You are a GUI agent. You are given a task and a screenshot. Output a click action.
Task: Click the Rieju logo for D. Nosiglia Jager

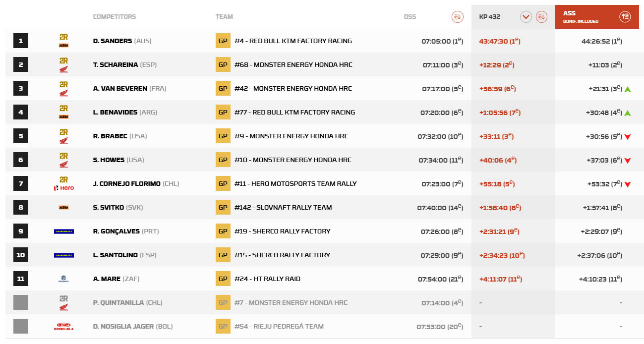(x=63, y=327)
